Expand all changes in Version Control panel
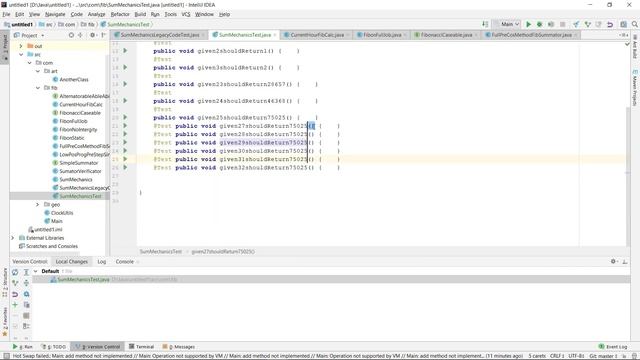 (26, 272)
